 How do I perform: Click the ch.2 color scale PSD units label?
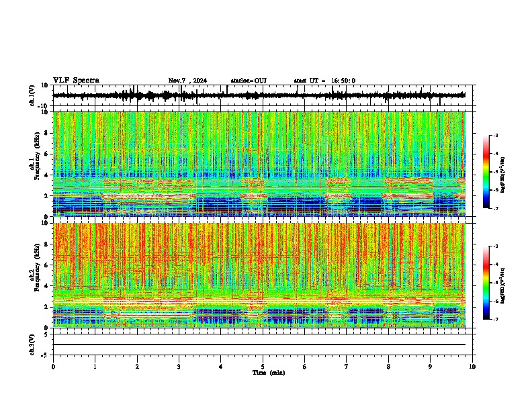pos(503,285)
